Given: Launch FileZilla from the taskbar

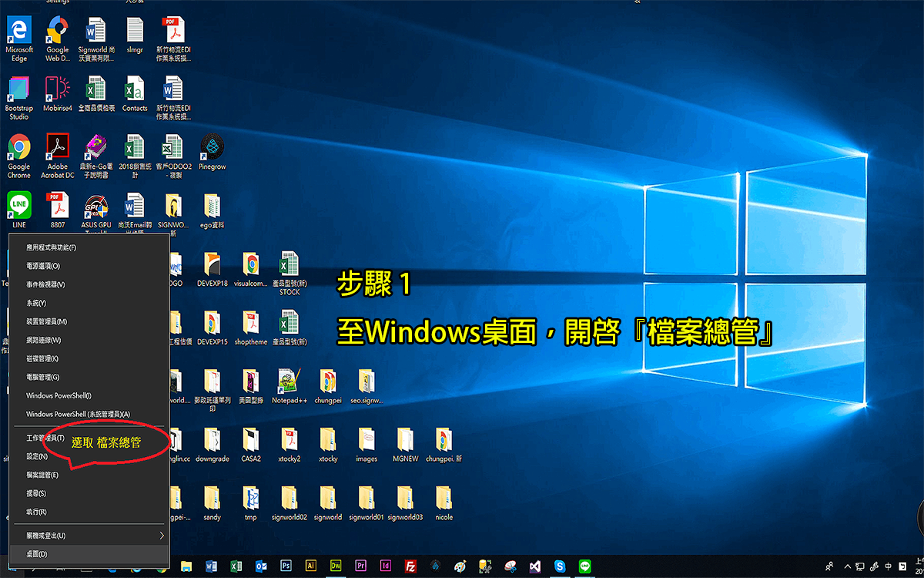Looking at the screenshot, I should [x=410, y=565].
